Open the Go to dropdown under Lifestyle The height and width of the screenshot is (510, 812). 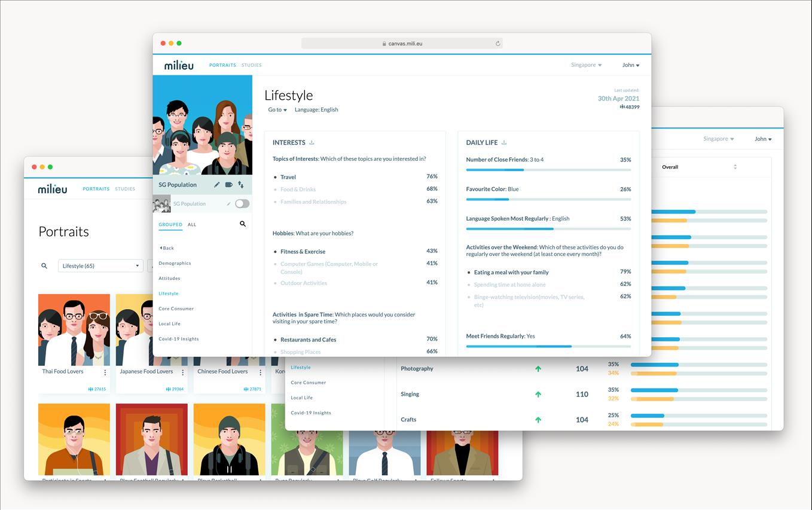(x=277, y=110)
